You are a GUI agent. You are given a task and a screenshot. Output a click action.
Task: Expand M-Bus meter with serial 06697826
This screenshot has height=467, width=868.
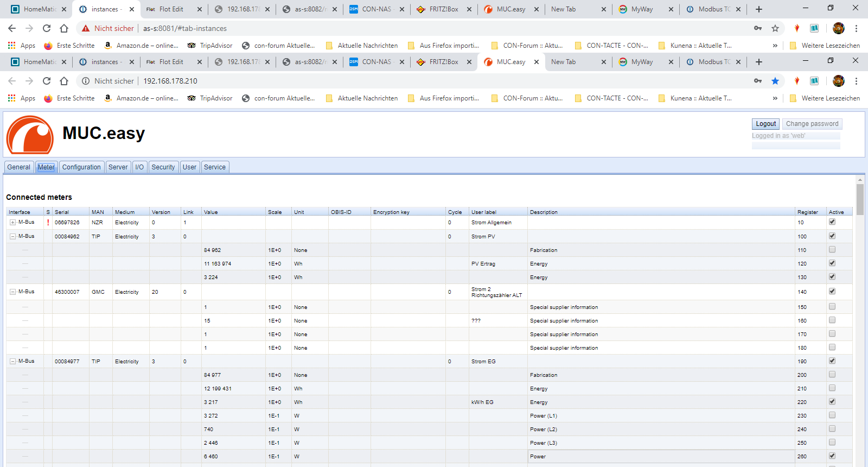pos(12,222)
